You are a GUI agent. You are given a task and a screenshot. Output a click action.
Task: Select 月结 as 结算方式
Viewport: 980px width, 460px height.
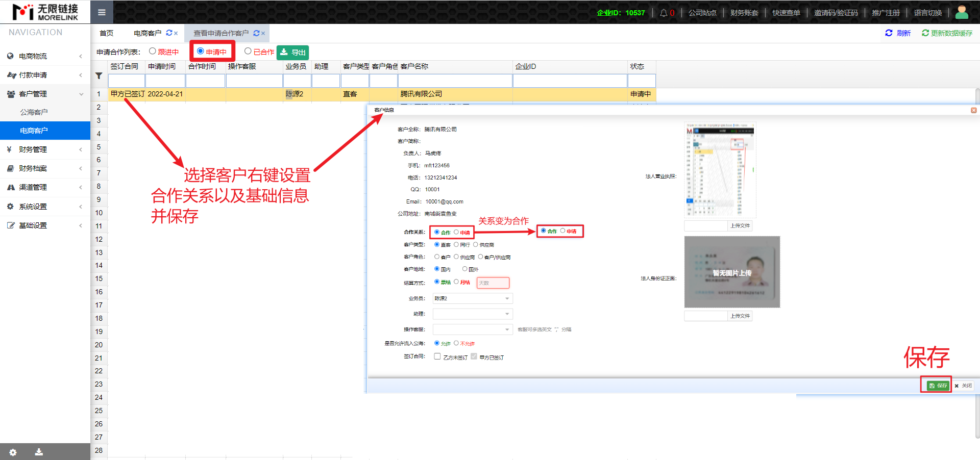point(456,282)
